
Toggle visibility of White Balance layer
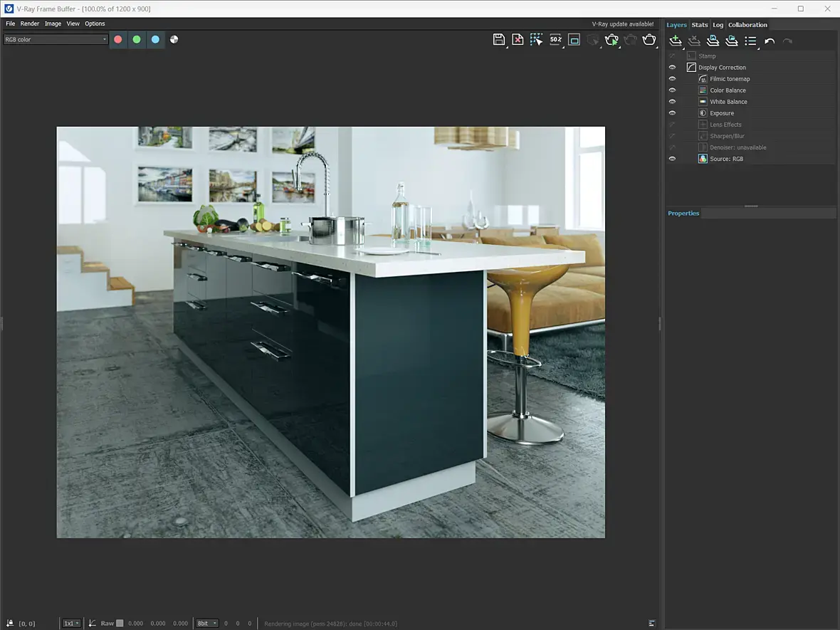pos(672,102)
